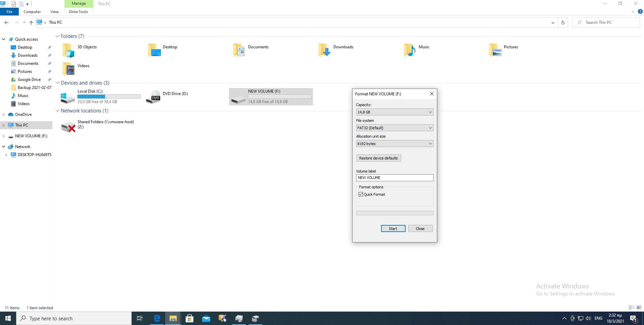
Task: Open the 3D Objects folder icon
Action: tap(68, 50)
